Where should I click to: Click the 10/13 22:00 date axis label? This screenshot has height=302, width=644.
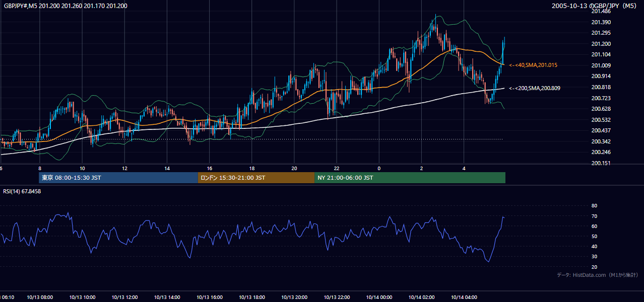pos(337,297)
